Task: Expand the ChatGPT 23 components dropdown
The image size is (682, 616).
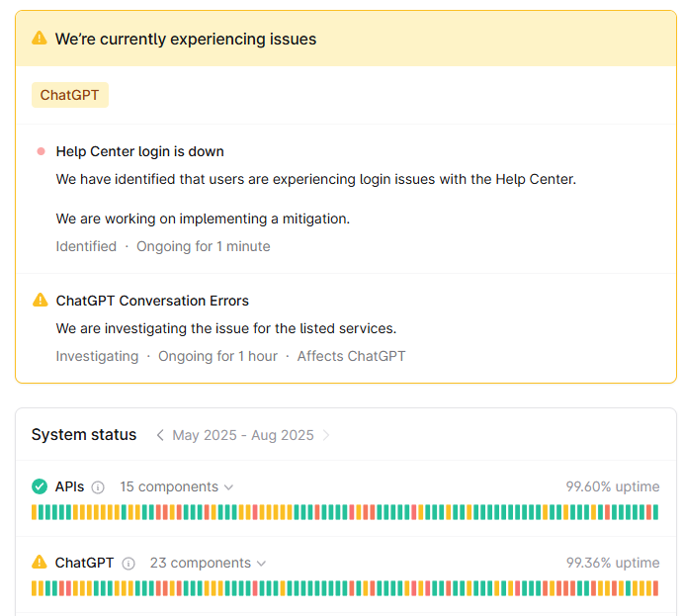Action: [209, 563]
